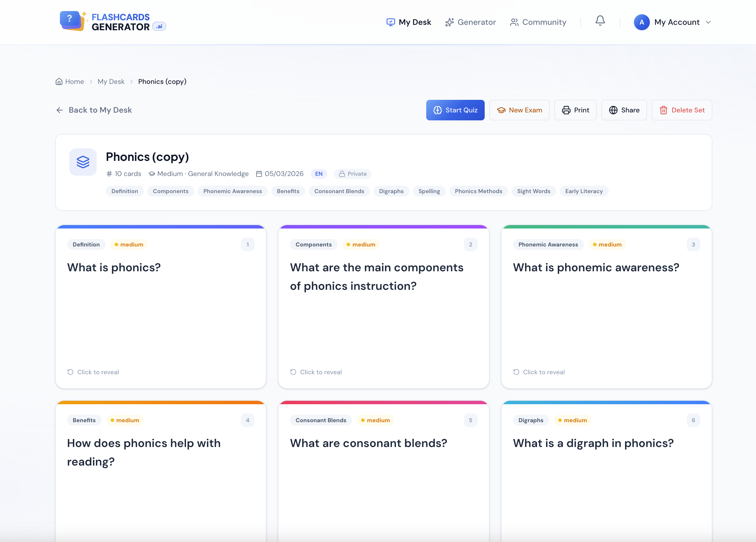The width and height of the screenshot is (756, 542).
Task: Click the Back to My Desk link
Action: pyautogui.click(x=100, y=110)
